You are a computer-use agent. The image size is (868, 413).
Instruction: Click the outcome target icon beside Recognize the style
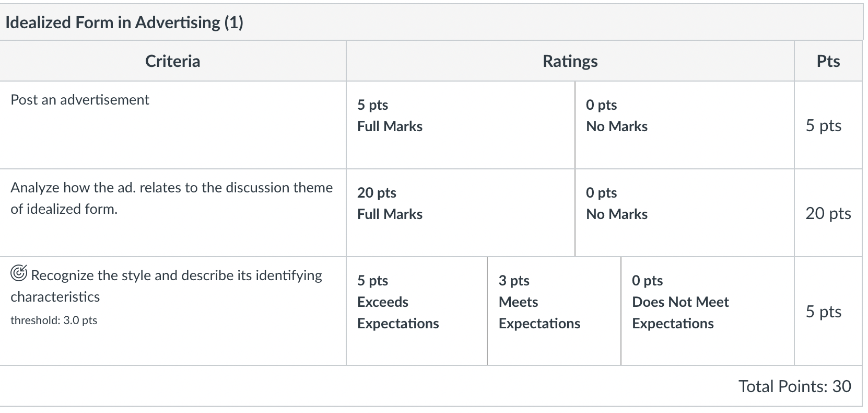pyautogui.click(x=19, y=273)
